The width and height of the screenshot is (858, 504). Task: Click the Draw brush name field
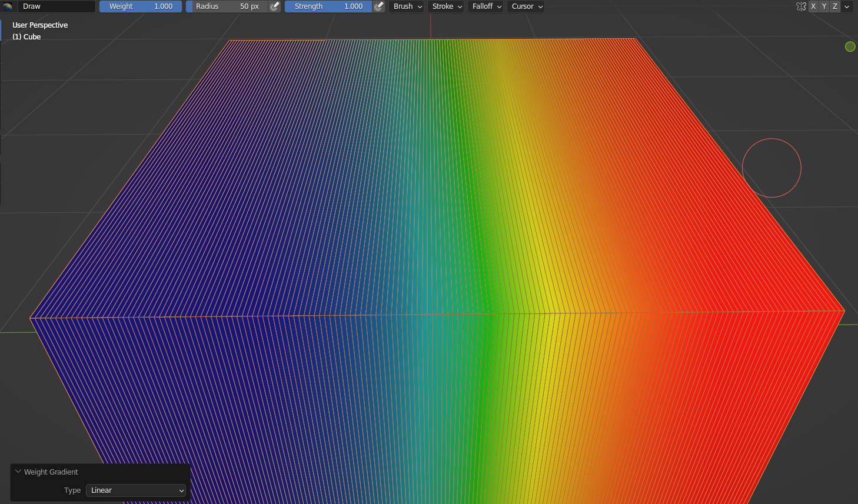tap(56, 6)
